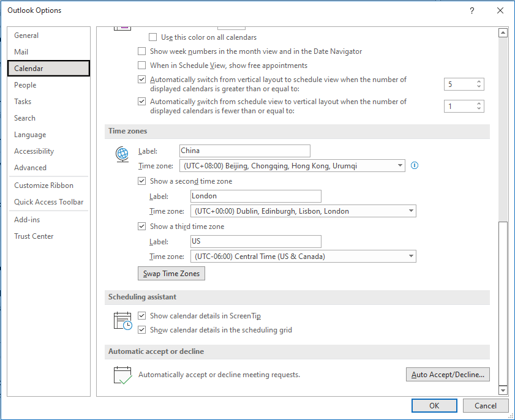Click the Swap Time Zones button
Image resolution: width=515 pixels, height=420 pixels.
click(171, 274)
